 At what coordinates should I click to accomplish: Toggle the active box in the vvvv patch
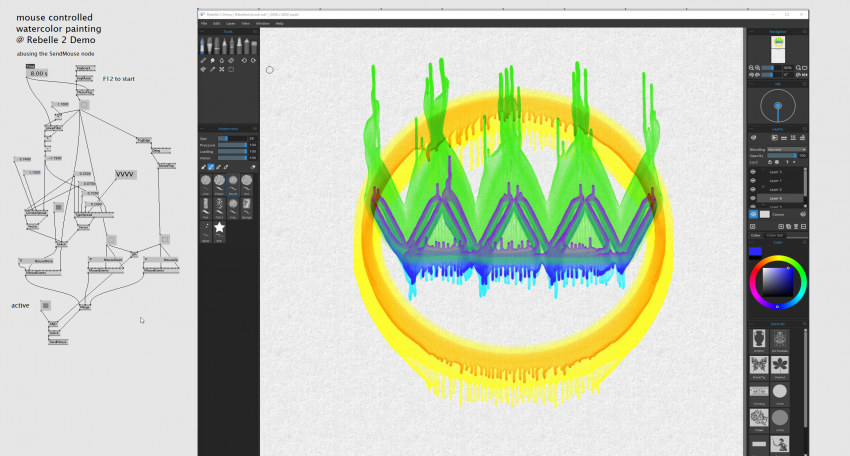[45, 305]
